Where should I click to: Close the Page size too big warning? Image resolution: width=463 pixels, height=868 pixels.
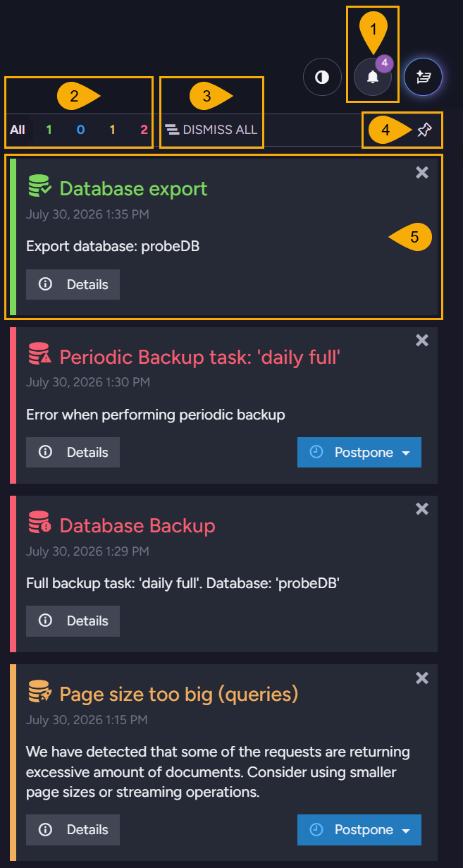click(422, 678)
